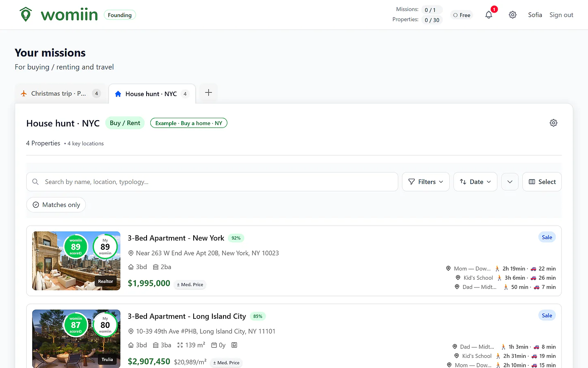Click pin icon beside Kid's School, New York listing
The width and height of the screenshot is (588, 368).
tap(458, 278)
